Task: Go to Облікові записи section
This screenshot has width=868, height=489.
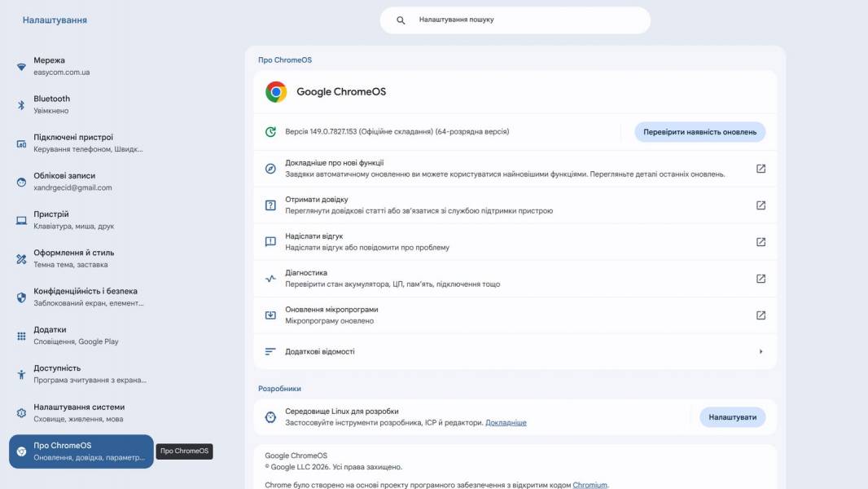Action: tap(81, 182)
